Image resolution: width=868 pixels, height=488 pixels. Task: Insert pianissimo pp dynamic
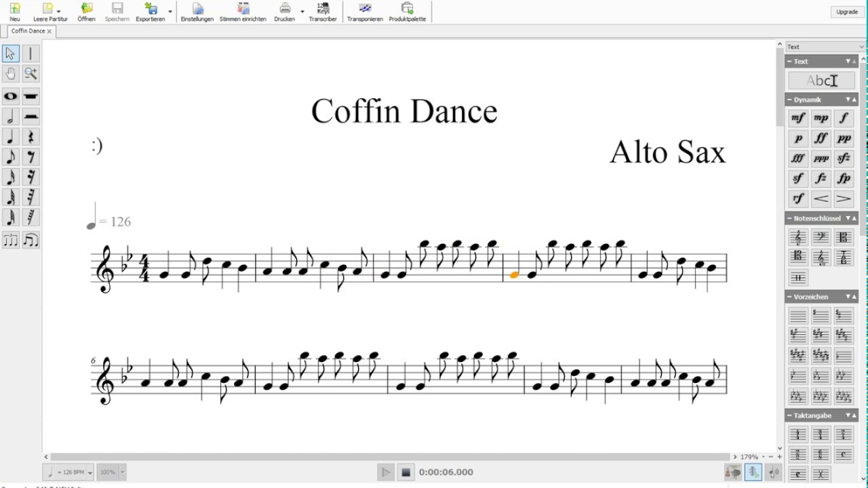tap(844, 138)
